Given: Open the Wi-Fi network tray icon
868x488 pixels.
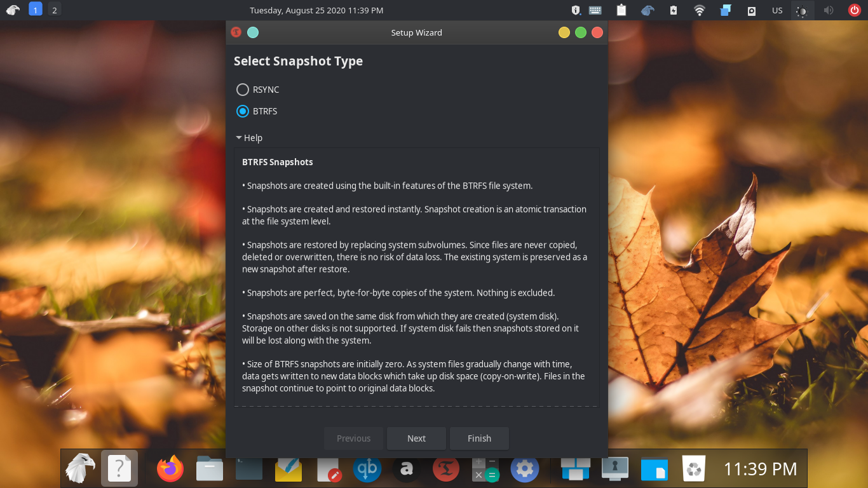Looking at the screenshot, I should point(700,10).
